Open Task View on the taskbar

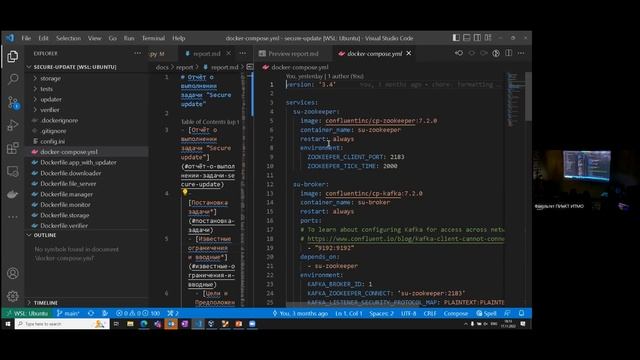(116, 324)
